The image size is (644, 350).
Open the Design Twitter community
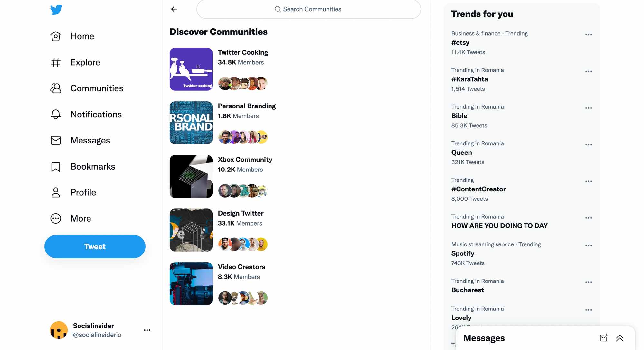(241, 213)
